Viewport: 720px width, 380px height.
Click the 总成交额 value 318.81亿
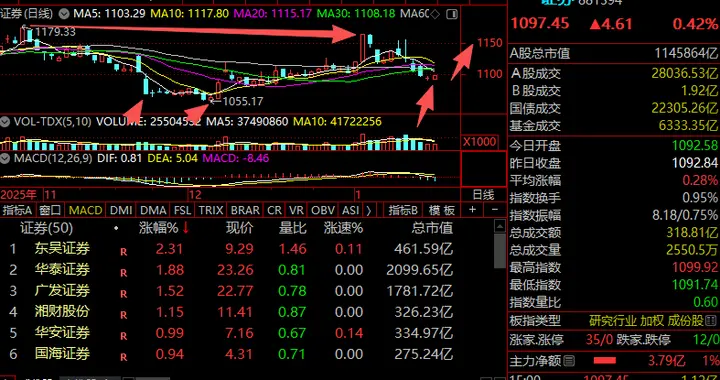(x=692, y=233)
